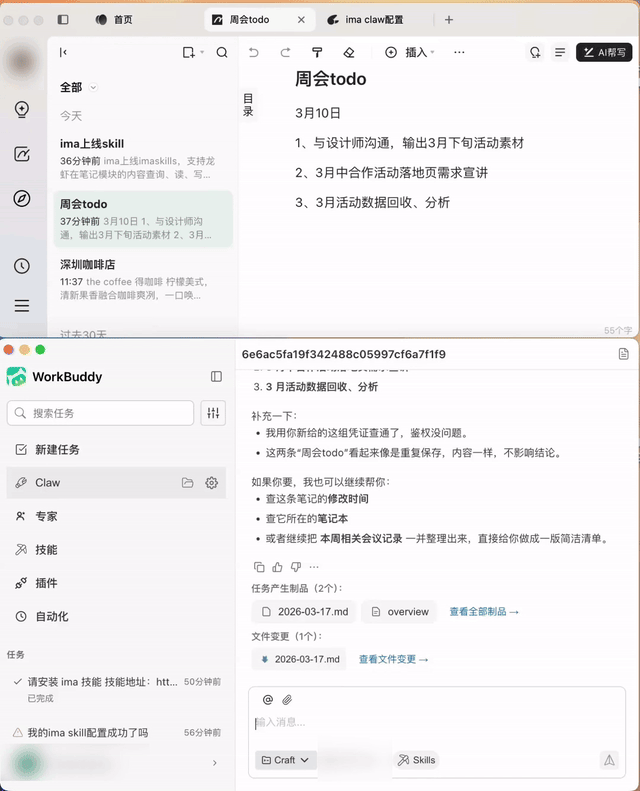
Task: Toggle the ima sidebar panel icon
Action: pyautogui.click(x=63, y=20)
